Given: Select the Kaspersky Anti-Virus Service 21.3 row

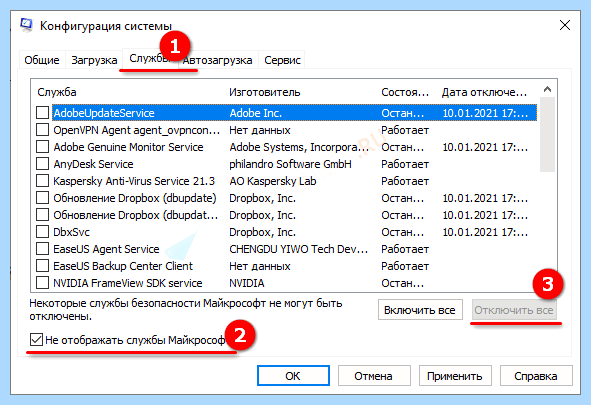Looking at the screenshot, I should (286, 181).
